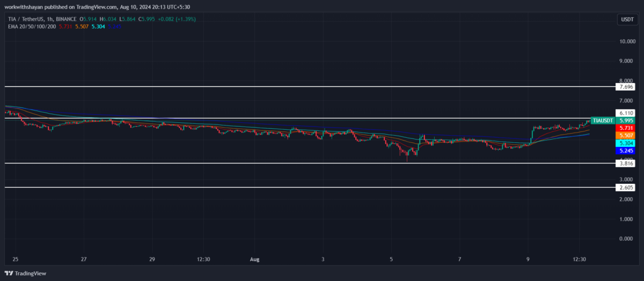Click the TIAUSDT symbol price tag

[602, 120]
